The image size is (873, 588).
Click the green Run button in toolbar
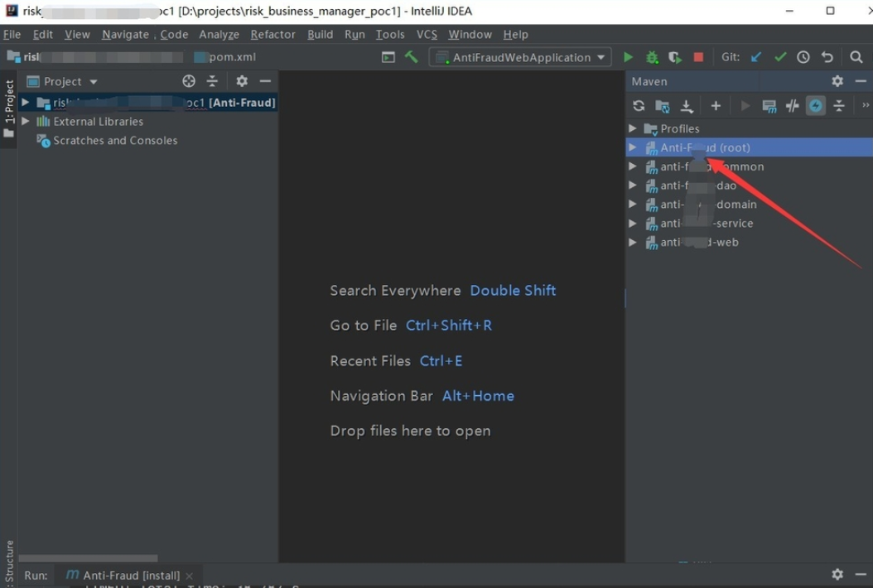coord(628,57)
